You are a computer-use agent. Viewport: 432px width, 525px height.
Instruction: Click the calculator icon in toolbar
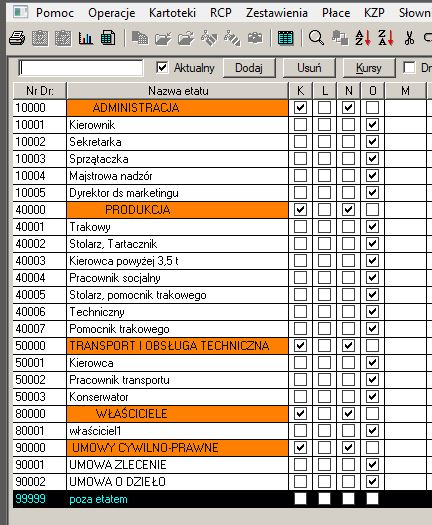coord(108,38)
